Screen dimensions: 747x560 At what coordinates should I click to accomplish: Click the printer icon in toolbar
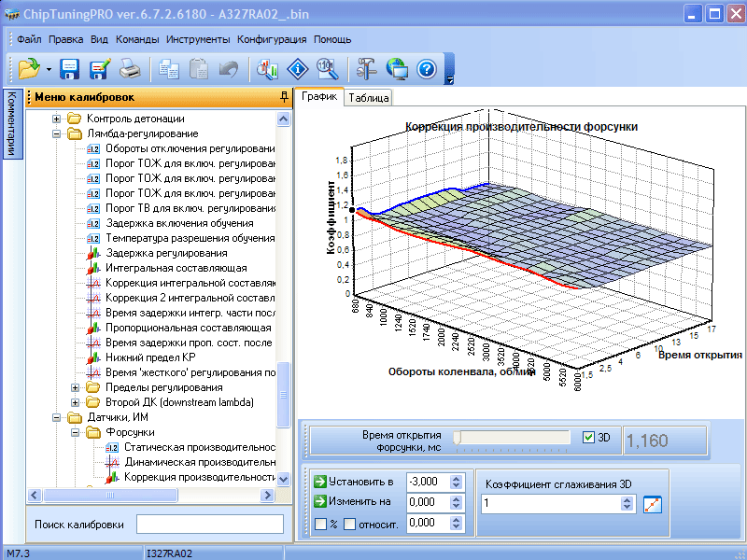tap(129, 68)
